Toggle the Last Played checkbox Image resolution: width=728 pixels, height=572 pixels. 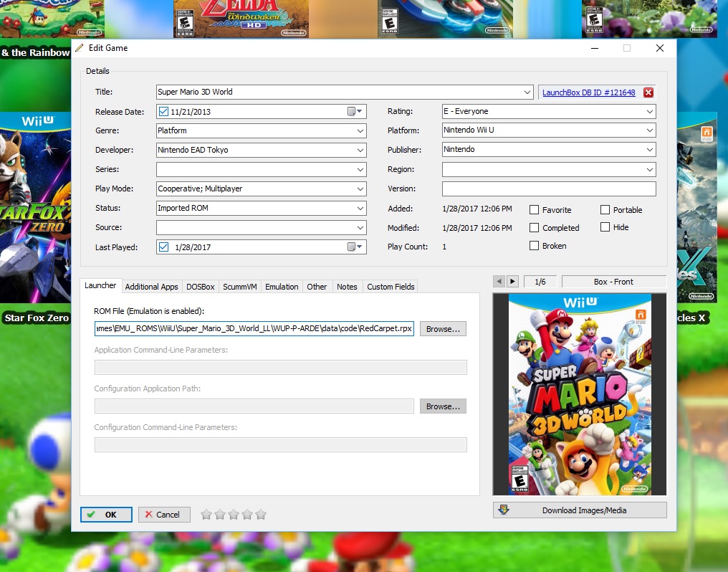(163, 247)
